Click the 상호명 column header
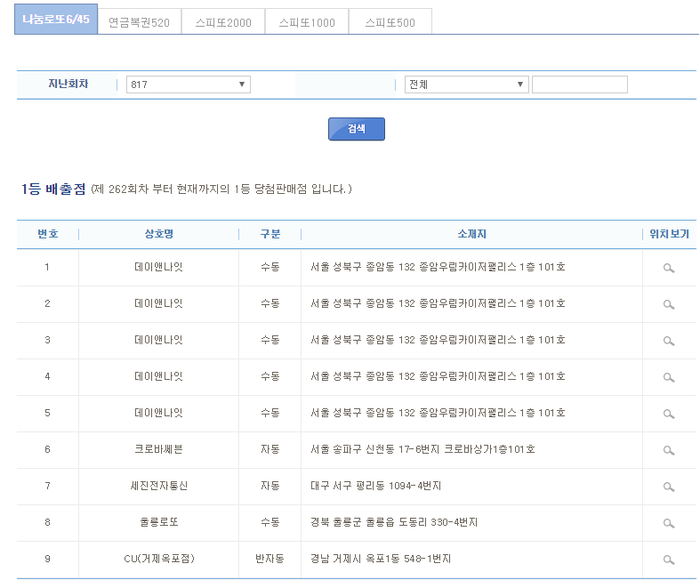The width and height of the screenshot is (700, 588). (x=158, y=234)
